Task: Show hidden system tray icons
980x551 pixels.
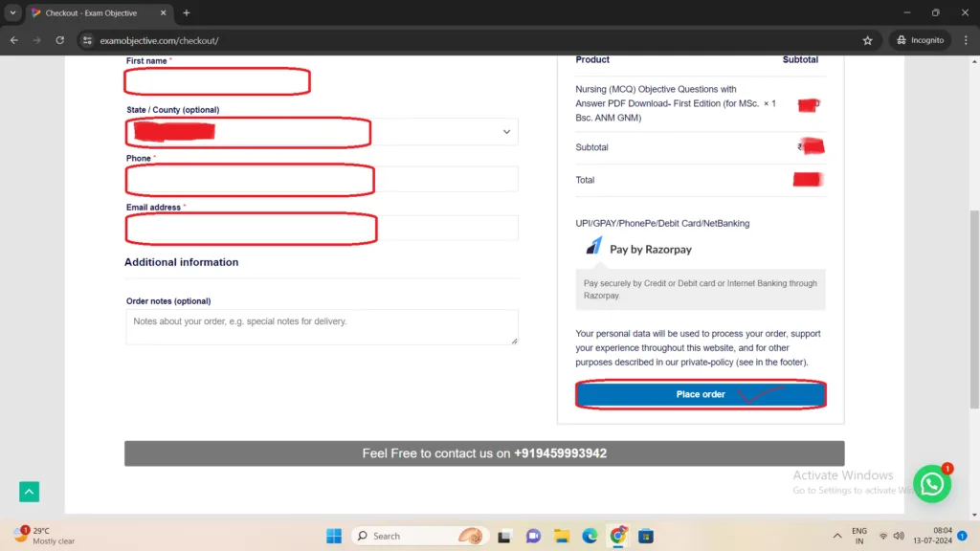Action: pos(836,536)
